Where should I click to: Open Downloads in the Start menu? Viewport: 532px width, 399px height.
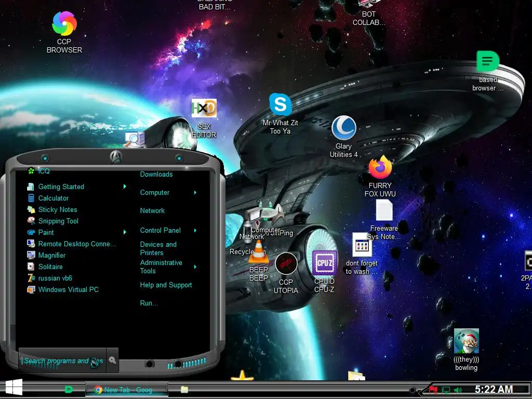[156, 175]
